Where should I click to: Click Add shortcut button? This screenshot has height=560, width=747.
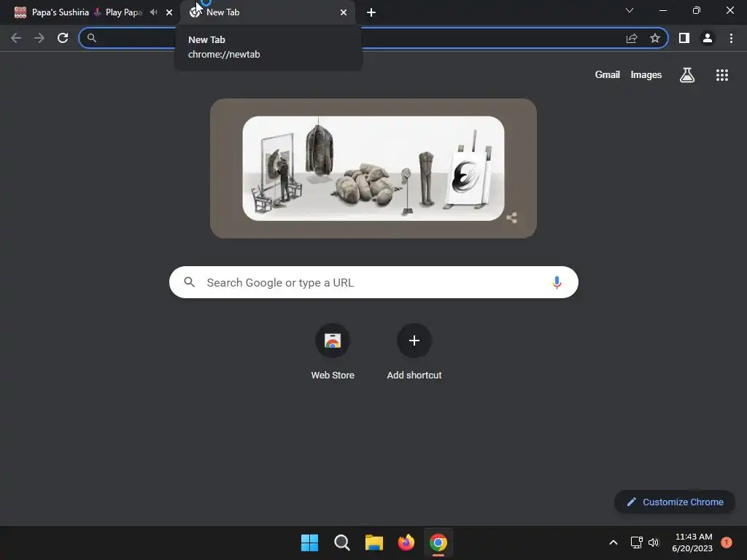click(414, 352)
